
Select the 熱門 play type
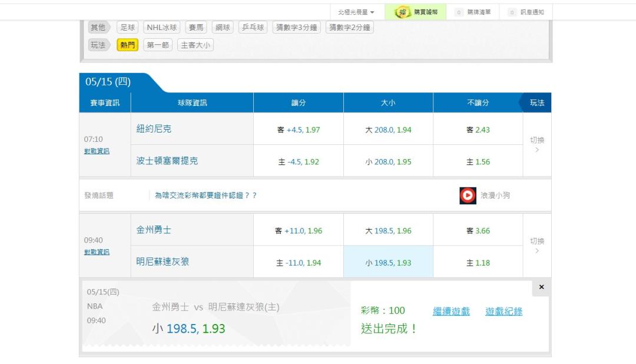tap(127, 45)
